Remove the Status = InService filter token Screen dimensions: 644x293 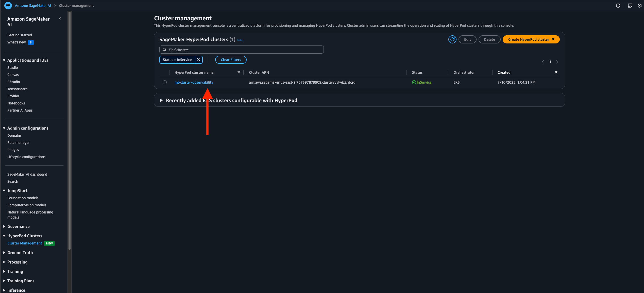[x=199, y=60]
